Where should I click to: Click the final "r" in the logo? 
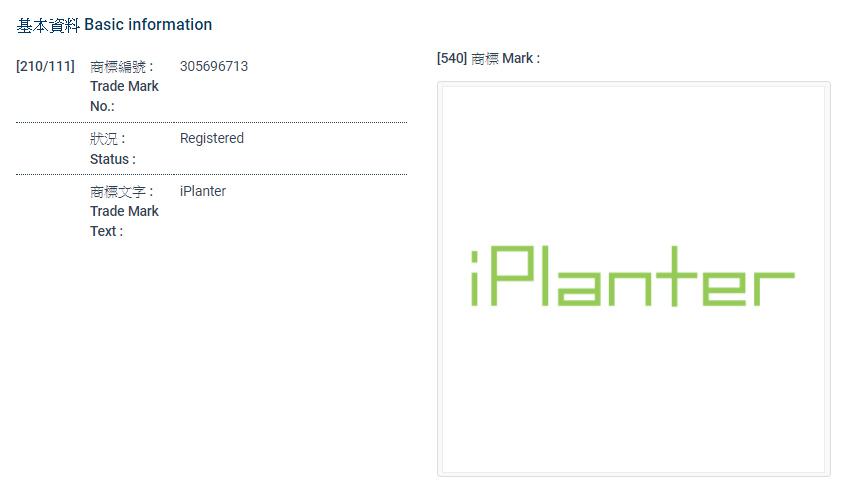776,286
